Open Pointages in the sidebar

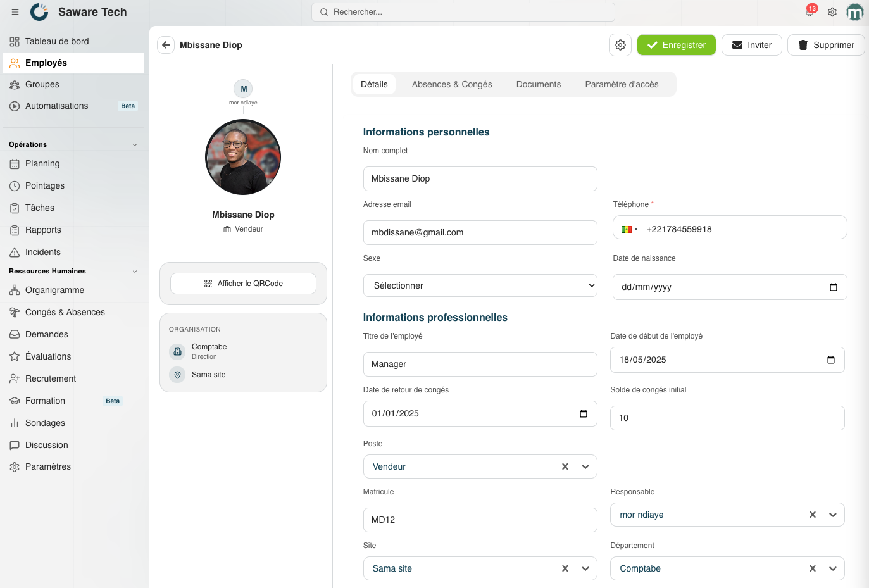pos(73,185)
